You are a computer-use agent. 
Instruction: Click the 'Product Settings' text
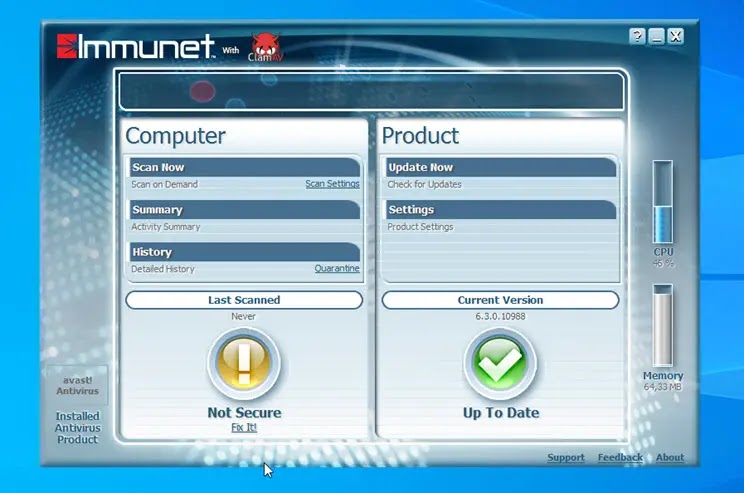tap(420, 227)
